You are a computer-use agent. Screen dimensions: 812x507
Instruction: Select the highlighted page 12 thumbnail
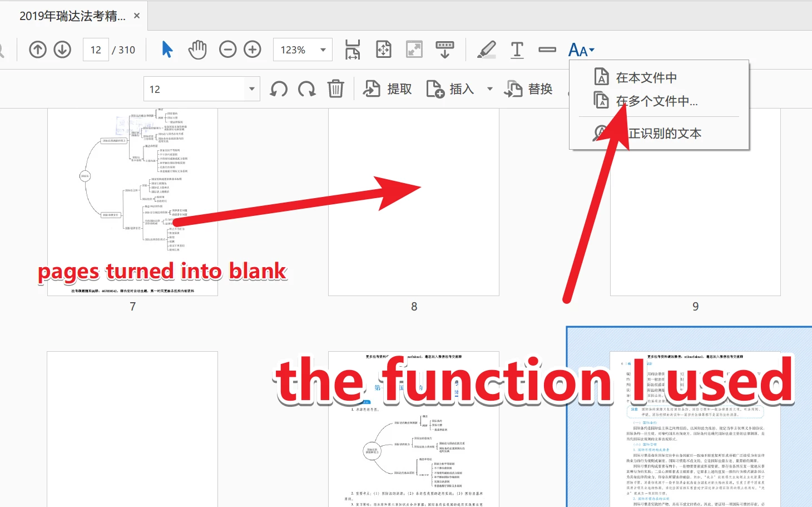coord(695,429)
